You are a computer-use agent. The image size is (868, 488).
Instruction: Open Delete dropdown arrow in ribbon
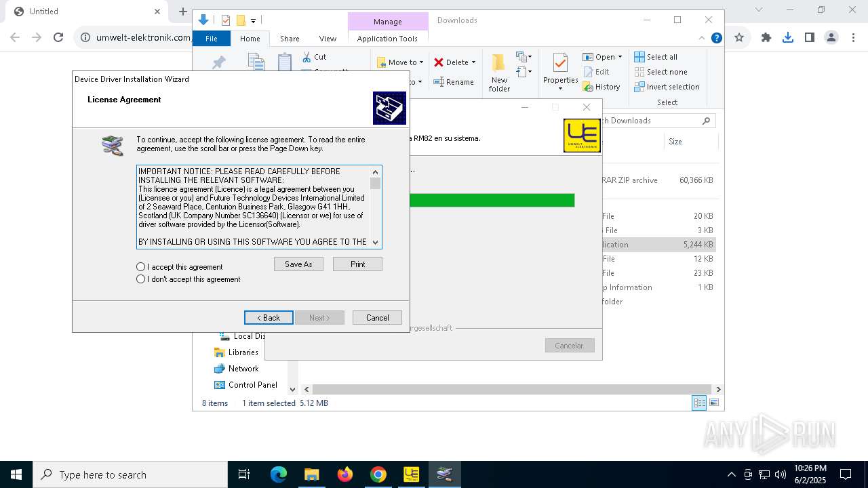tap(473, 62)
